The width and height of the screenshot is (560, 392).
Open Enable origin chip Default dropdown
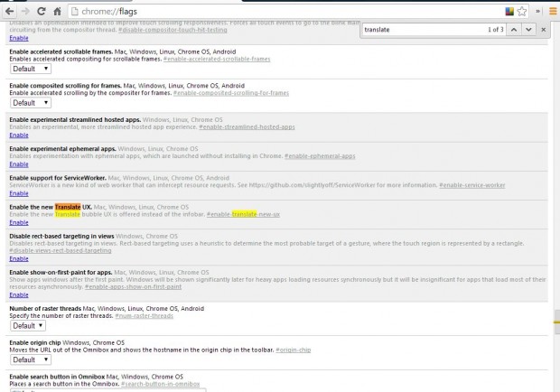pyautogui.click(x=31, y=359)
